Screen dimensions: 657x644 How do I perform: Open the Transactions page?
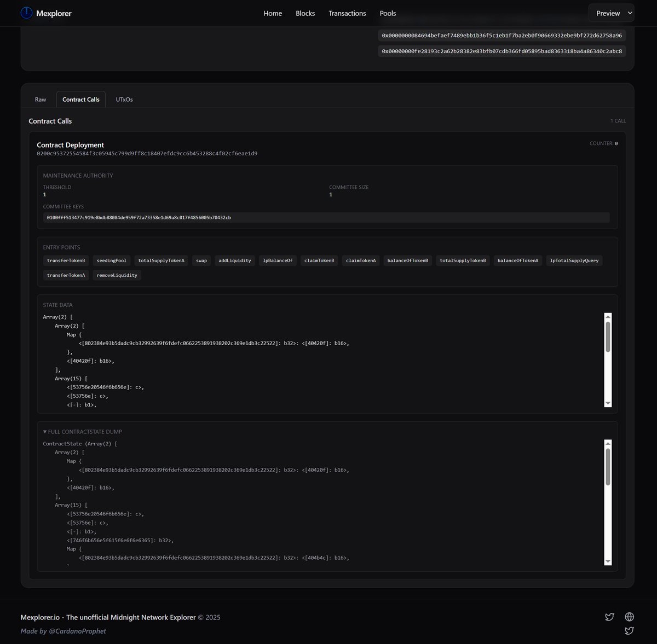(347, 13)
